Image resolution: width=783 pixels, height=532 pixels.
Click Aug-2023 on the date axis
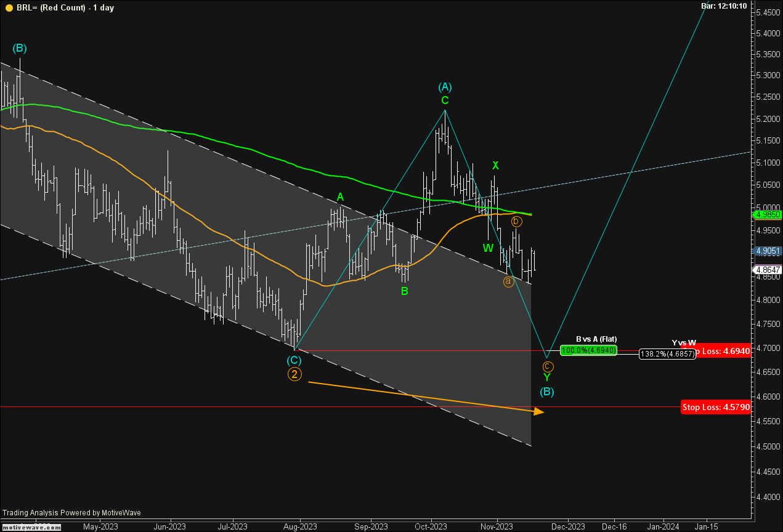300,526
